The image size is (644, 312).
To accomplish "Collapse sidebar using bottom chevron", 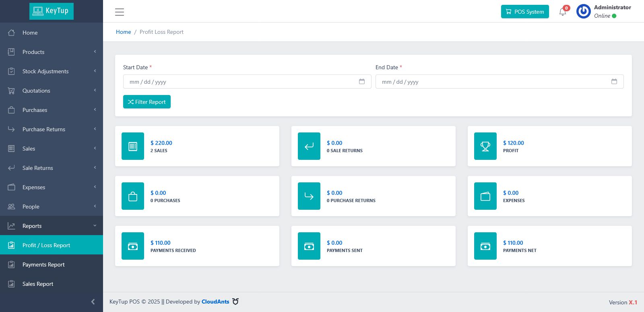I will click(x=93, y=302).
